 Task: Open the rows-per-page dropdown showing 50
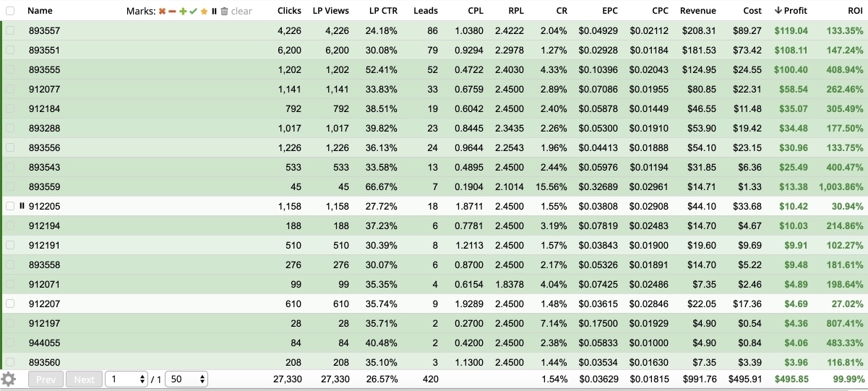(x=186, y=379)
